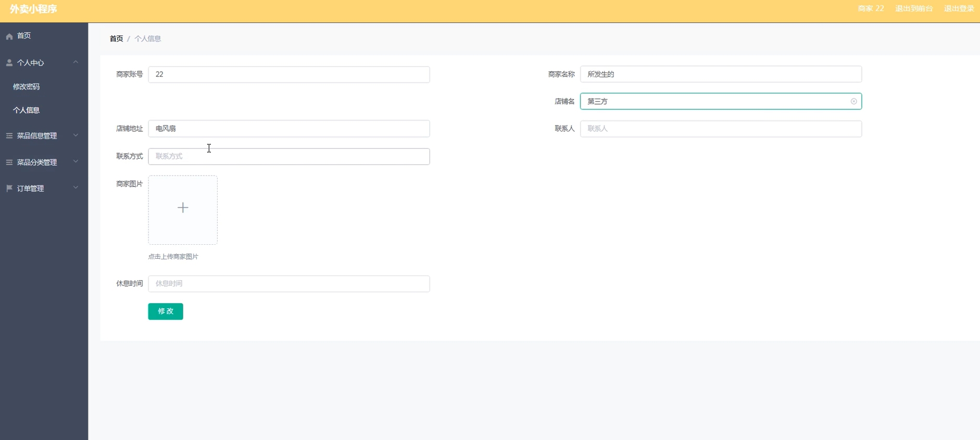Go to 首页 via the breadcrumb
The image size is (980, 440).
point(116,39)
